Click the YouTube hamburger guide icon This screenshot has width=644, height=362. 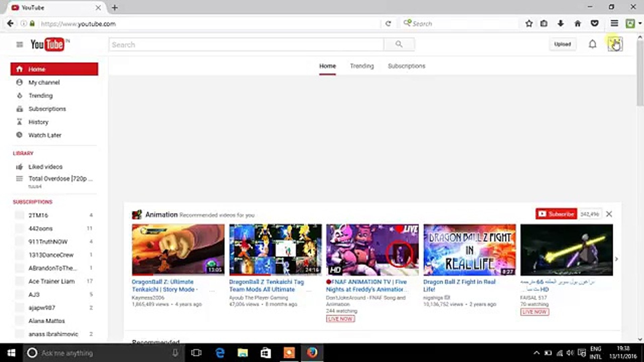pos(19,44)
